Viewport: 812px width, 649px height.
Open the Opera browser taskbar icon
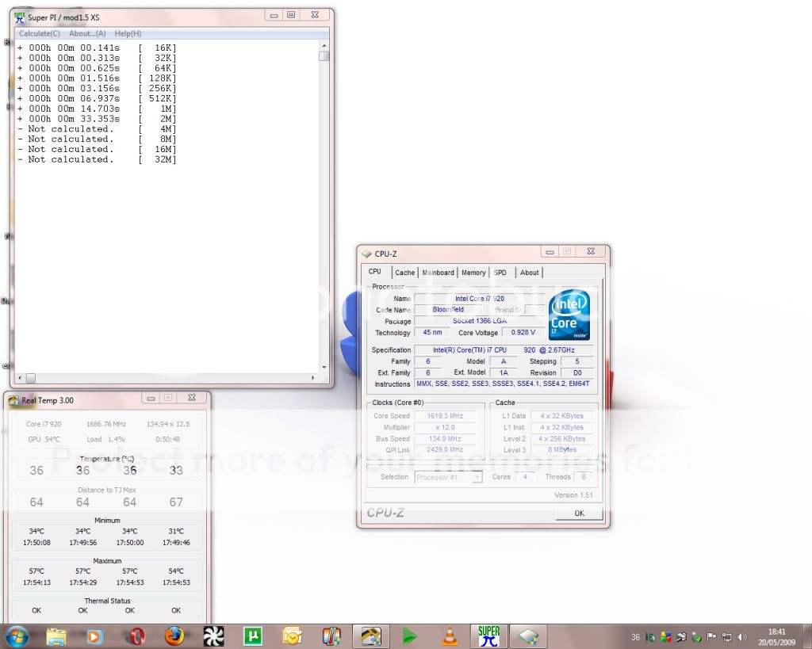[x=136, y=636]
